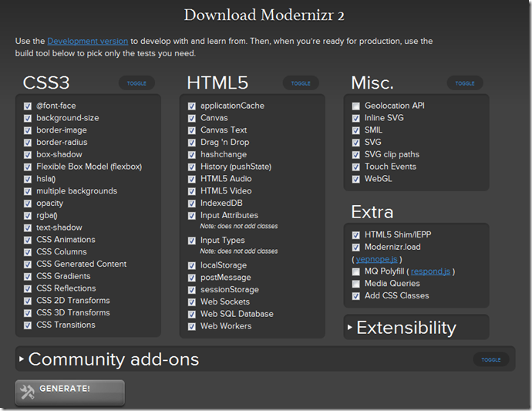The height and width of the screenshot is (411, 532).
Task: Uncheck the Add CSS Classes option
Action: click(x=356, y=296)
